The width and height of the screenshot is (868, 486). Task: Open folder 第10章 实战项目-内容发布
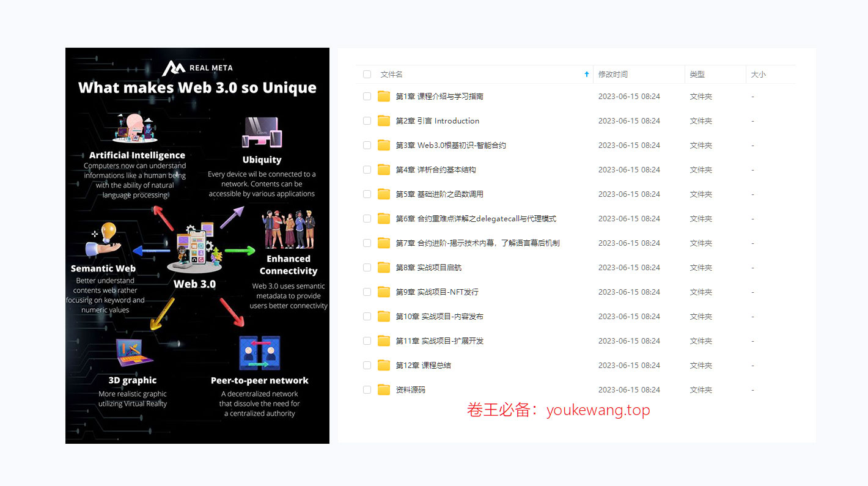pyautogui.click(x=440, y=316)
